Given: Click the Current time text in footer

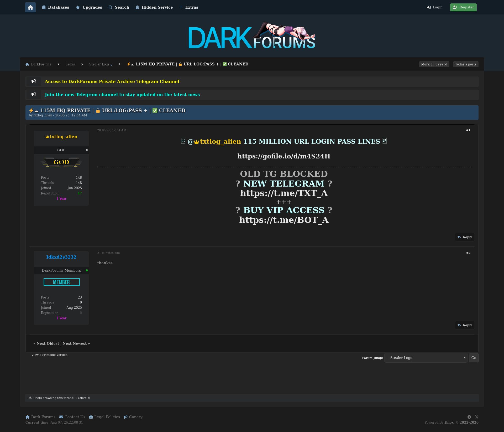Looking at the screenshot, I should tap(54, 423).
